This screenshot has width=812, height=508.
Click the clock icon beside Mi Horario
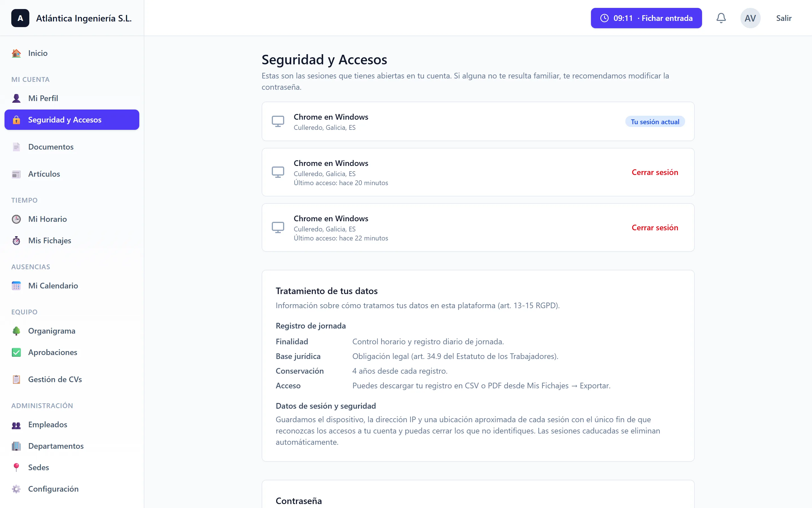[16, 219]
